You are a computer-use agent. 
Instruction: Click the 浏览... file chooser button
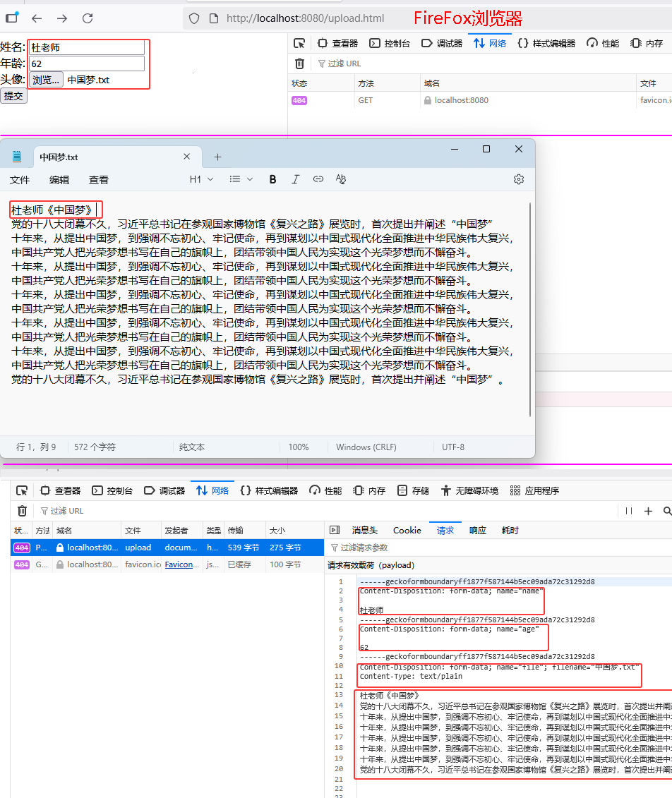(x=46, y=80)
